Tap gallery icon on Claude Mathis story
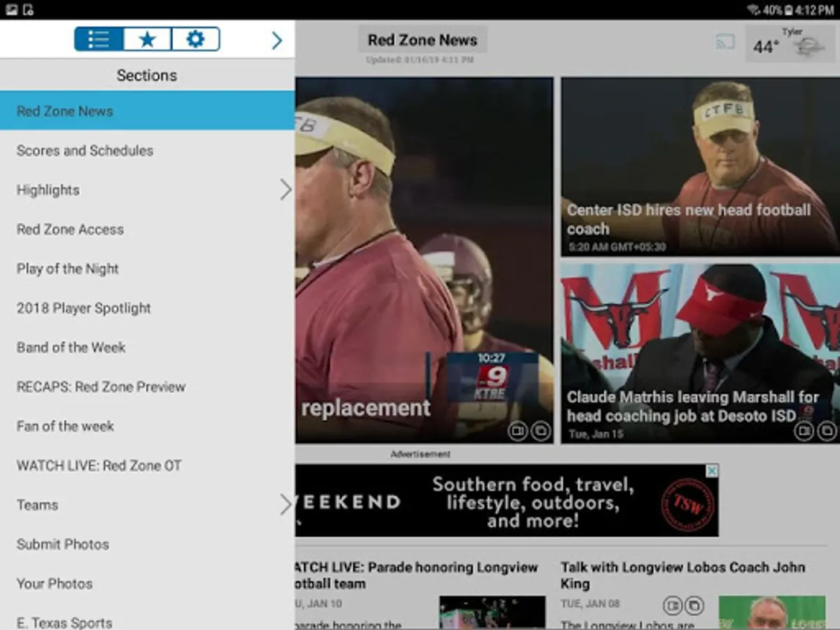840x630 pixels. click(827, 430)
